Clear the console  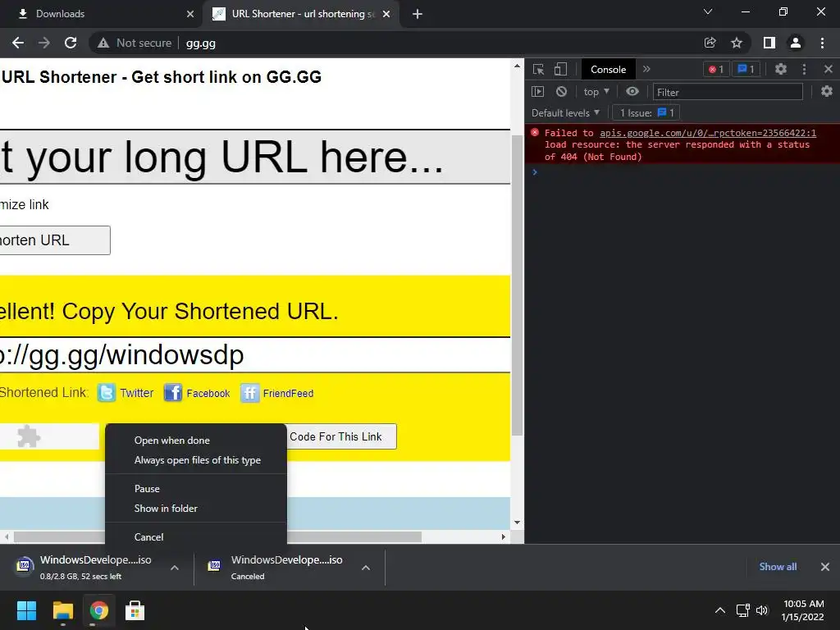561,92
